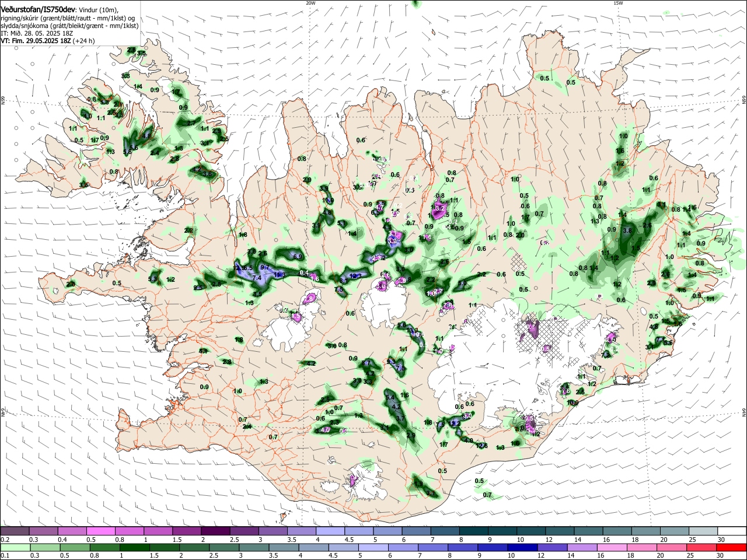Click the 15W longitude label at top

coord(618,3)
